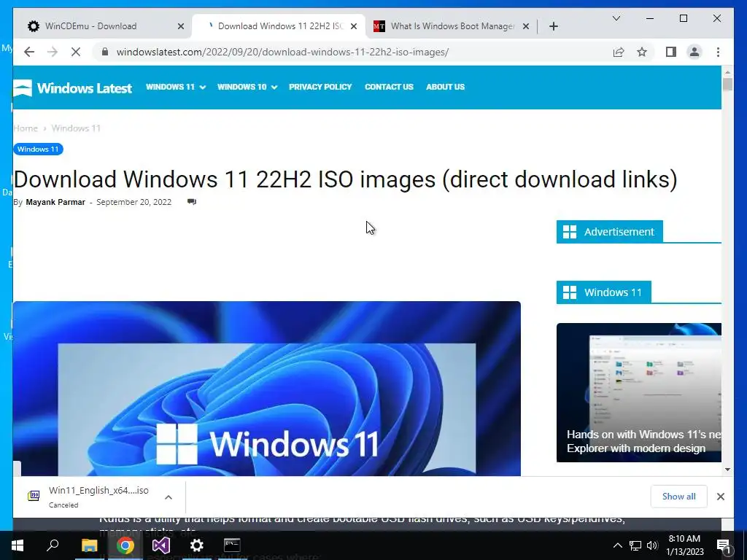Click the Home breadcrumb link
Viewport: 747px width, 560px height.
coord(26,128)
